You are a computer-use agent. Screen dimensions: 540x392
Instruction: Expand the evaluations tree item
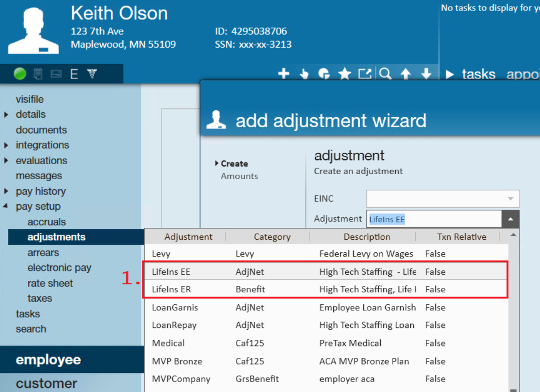click(6, 161)
